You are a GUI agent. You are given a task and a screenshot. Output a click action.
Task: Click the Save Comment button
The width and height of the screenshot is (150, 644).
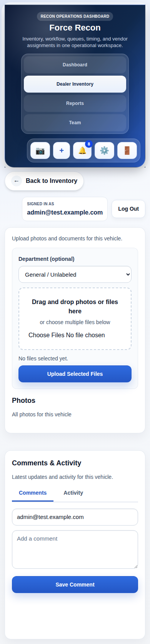(75, 585)
